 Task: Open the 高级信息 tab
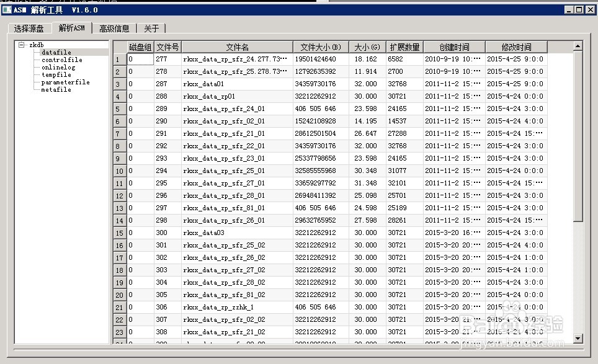114,29
